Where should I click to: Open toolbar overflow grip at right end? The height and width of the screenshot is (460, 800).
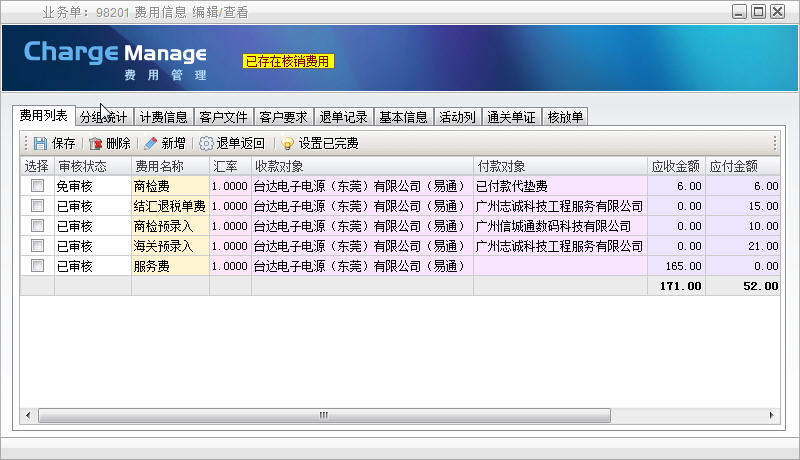(774, 143)
